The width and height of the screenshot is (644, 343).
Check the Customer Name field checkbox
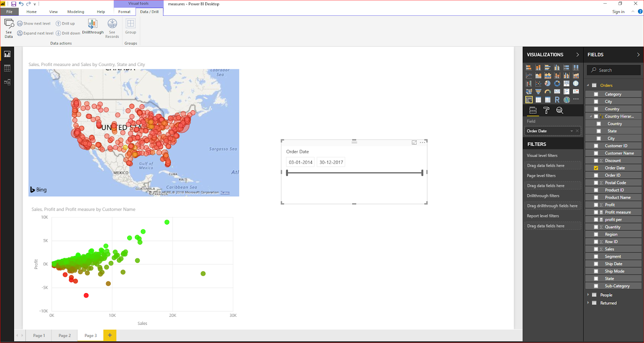point(596,153)
